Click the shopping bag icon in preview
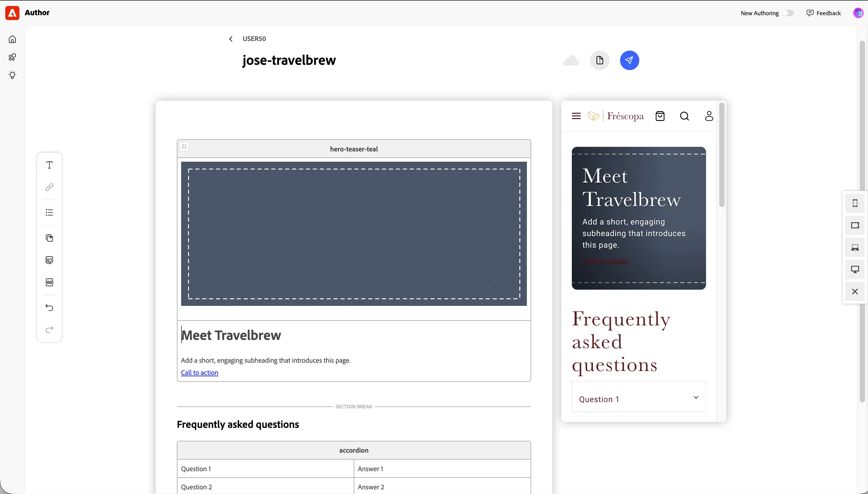The image size is (868, 494). [x=660, y=116]
